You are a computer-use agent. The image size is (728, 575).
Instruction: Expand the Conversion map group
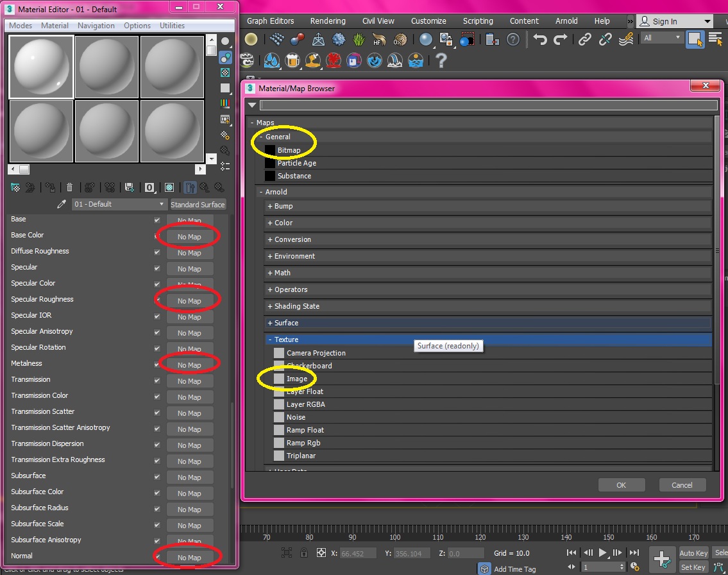pyautogui.click(x=270, y=239)
